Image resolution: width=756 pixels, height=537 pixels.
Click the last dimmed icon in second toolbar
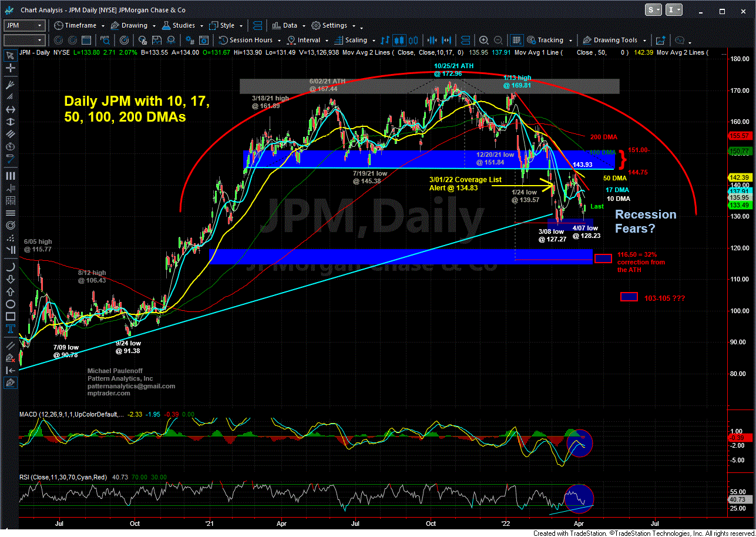(680, 41)
